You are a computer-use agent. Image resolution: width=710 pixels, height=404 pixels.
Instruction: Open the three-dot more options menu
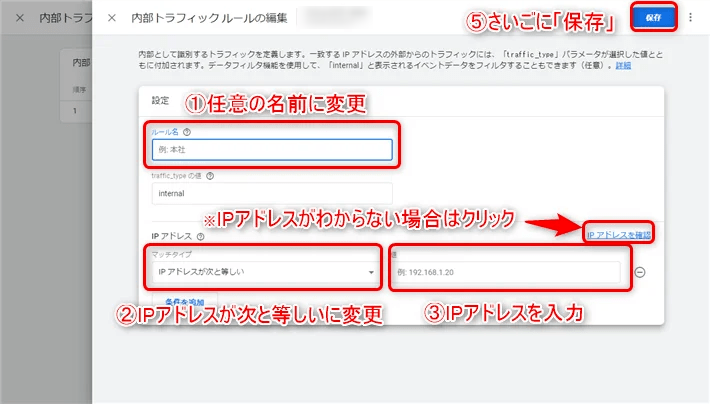click(x=690, y=18)
